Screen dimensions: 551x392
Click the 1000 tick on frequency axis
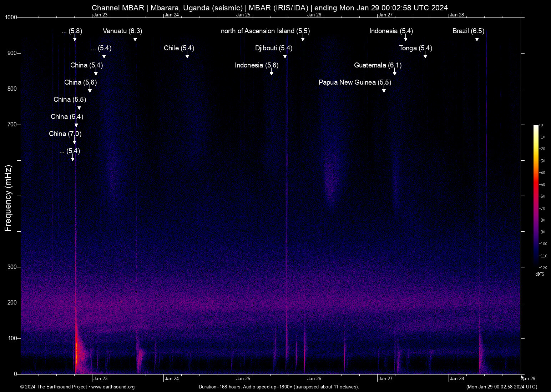point(11,17)
